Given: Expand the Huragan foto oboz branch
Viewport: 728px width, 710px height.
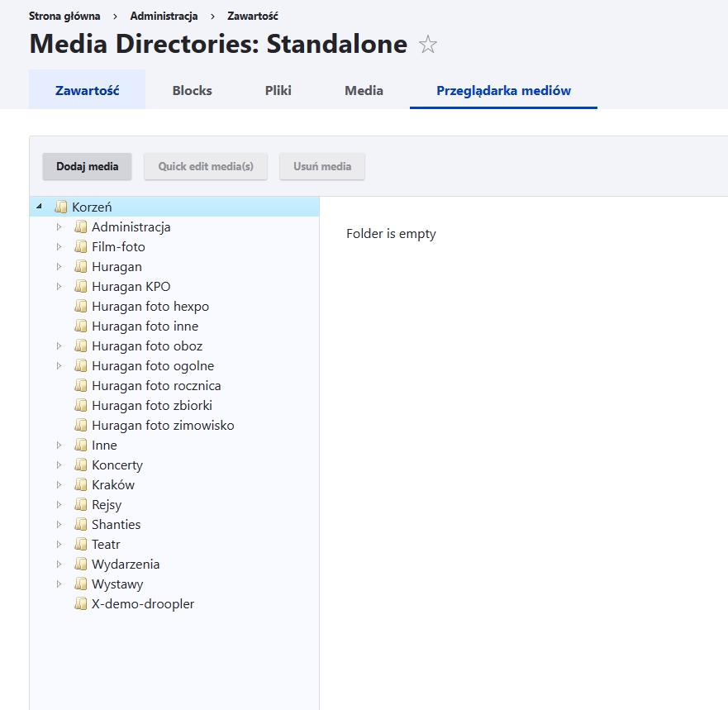Looking at the screenshot, I should tap(59, 345).
